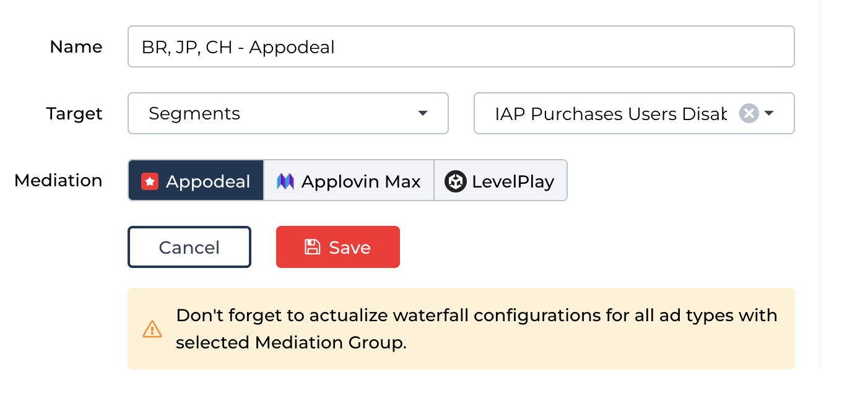Click the floppy disk icon on Save
Viewport: 868px width, 406px height.
313,248
